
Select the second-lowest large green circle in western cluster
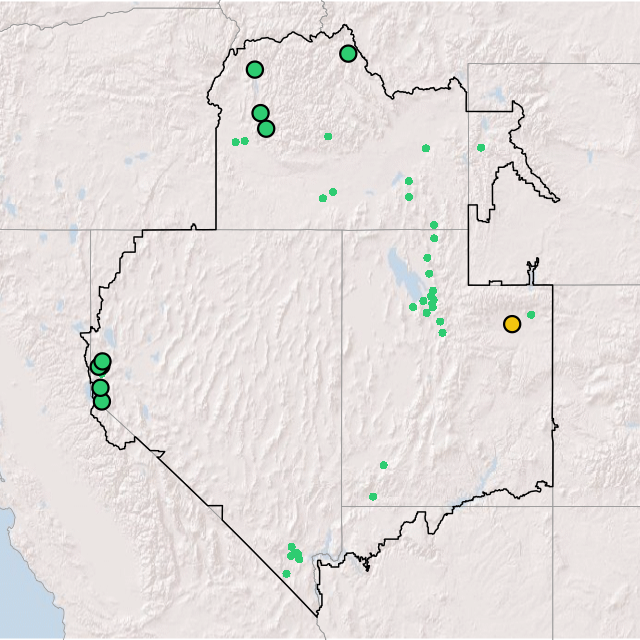[x=100, y=388]
